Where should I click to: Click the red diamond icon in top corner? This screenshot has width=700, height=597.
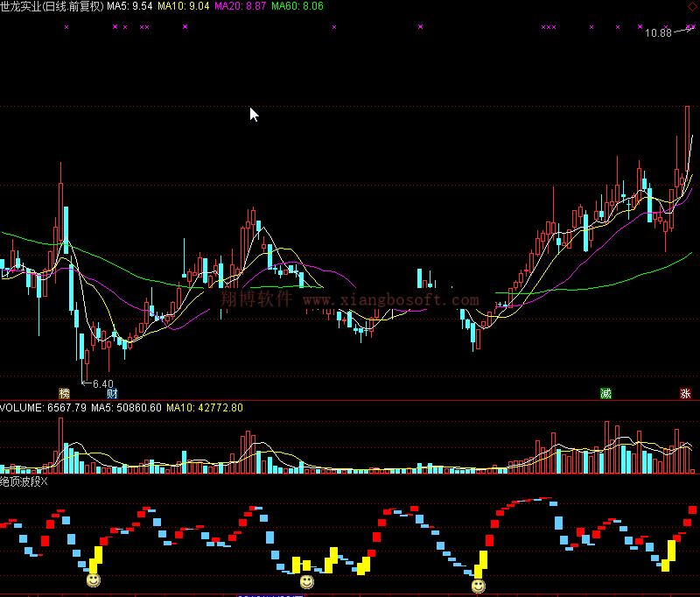point(692,6)
